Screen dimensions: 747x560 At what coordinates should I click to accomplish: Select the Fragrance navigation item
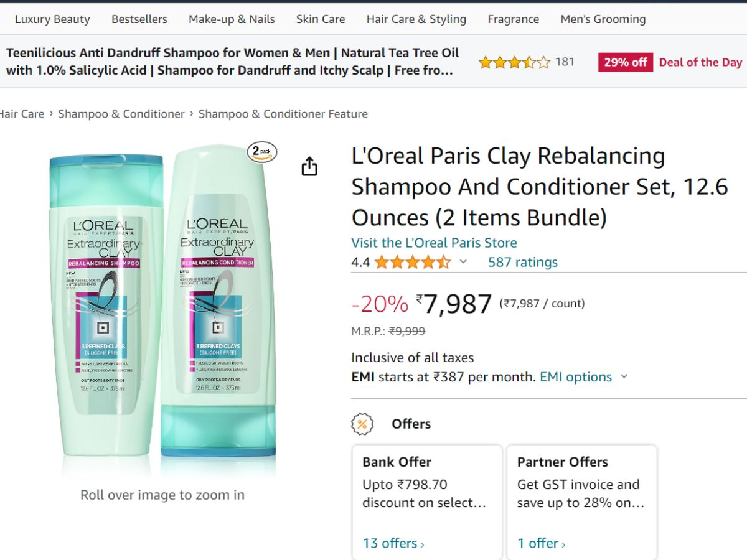[x=513, y=19]
